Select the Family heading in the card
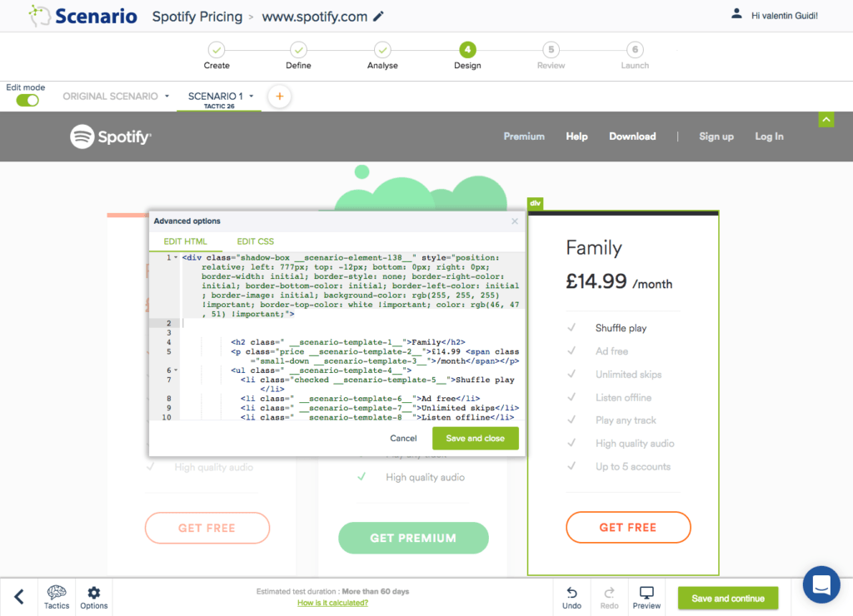Image resolution: width=853 pixels, height=616 pixels. [x=593, y=248]
